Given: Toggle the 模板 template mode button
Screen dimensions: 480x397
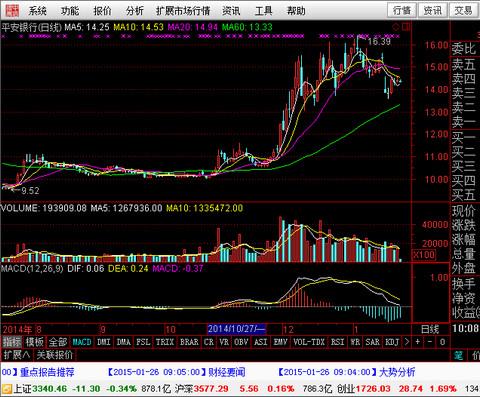Looking at the screenshot, I should [35, 342].
